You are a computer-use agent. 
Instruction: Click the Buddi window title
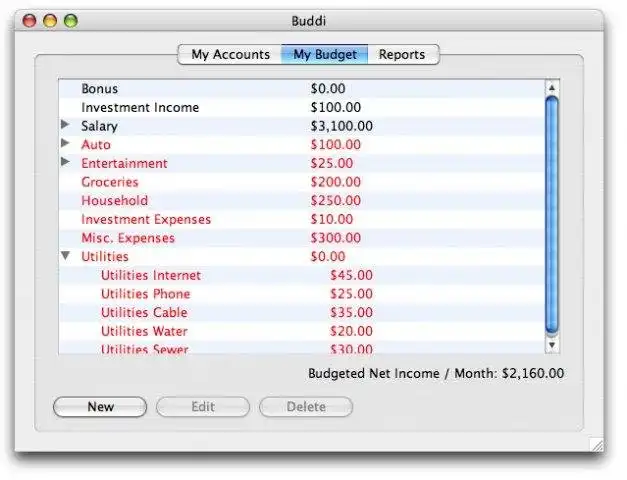[x=308, y=21]
